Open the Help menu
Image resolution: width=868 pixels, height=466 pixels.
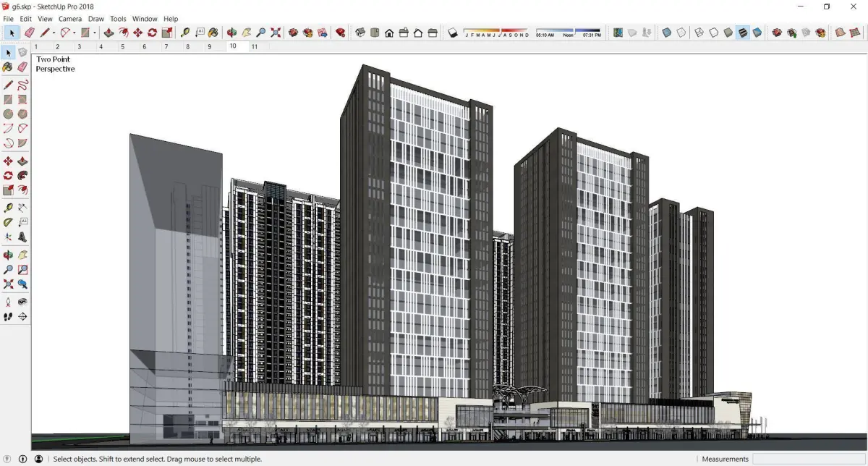click(x=171, y=19)
